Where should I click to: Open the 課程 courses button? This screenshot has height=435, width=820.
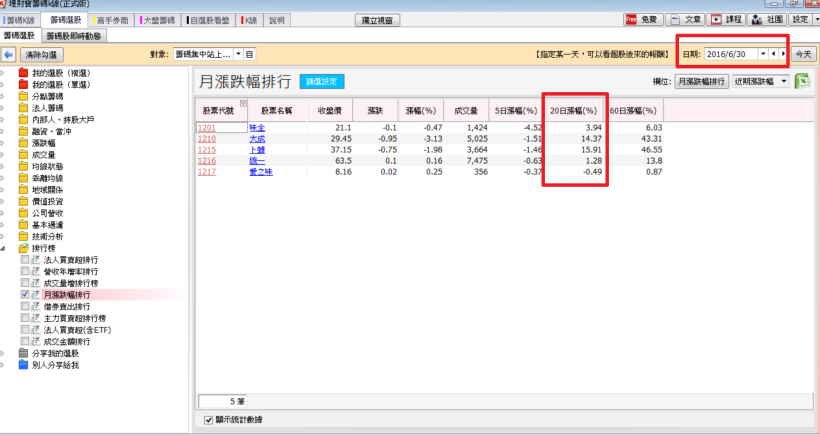pyautogui.click(x=727, y=19)
